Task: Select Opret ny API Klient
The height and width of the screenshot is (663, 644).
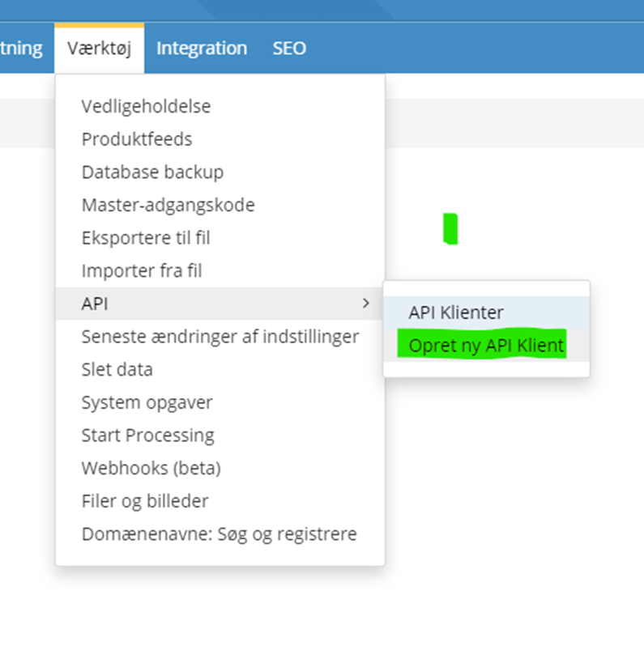Action: 486,346
